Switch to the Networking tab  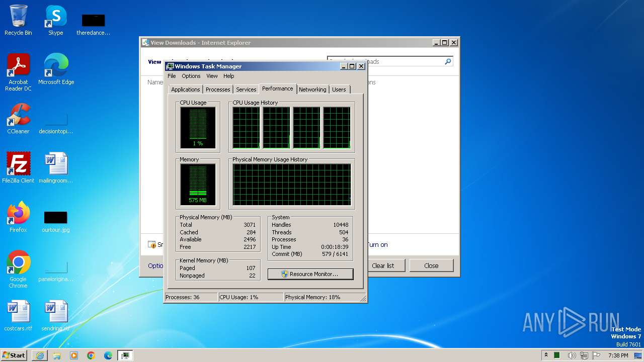(x=312, y=89)
